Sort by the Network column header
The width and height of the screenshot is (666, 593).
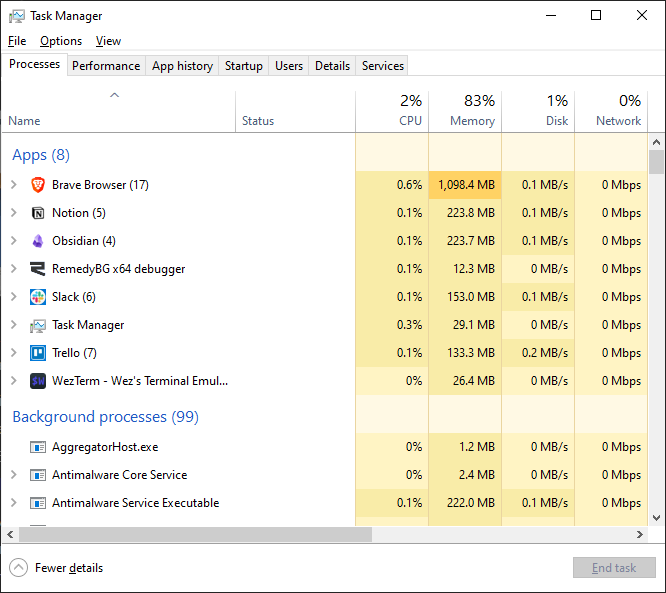point(611,111)
